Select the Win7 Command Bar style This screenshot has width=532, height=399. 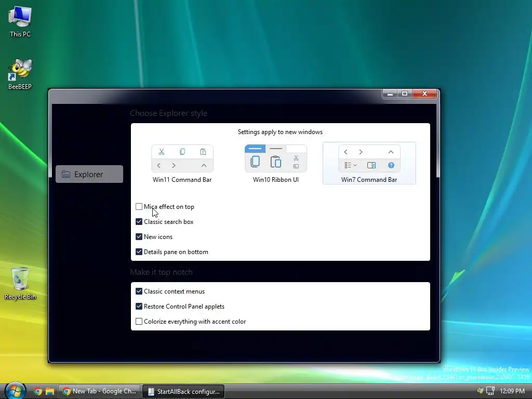[369, 164]
